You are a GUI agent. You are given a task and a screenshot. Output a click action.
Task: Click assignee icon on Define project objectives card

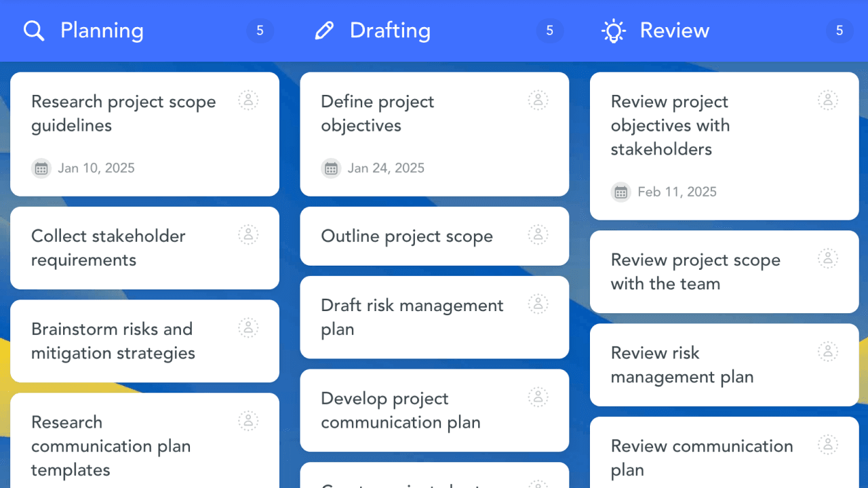538,100
